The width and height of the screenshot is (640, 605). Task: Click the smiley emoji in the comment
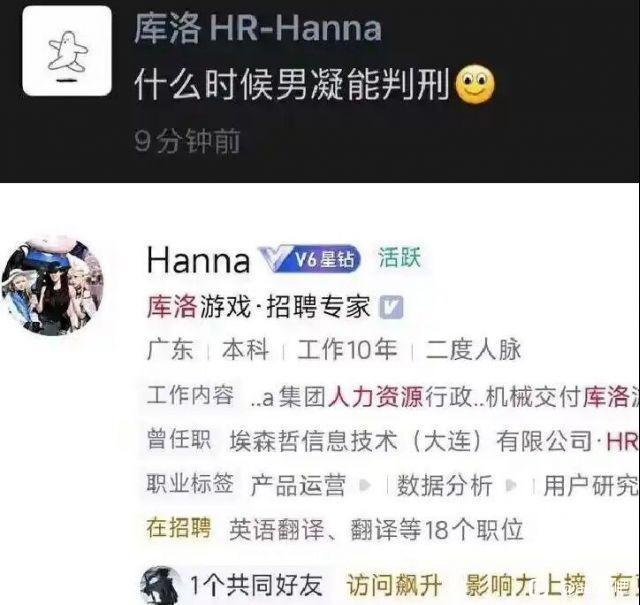(474, 85)
